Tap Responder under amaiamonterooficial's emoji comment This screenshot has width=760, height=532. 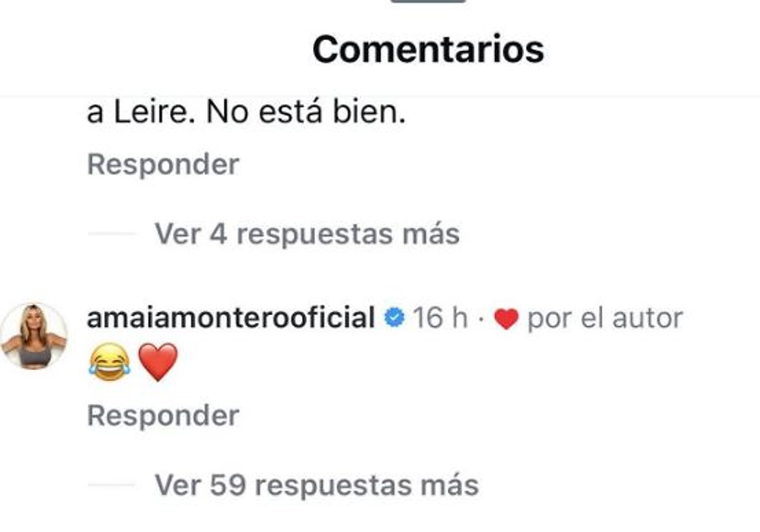point(163,416)
